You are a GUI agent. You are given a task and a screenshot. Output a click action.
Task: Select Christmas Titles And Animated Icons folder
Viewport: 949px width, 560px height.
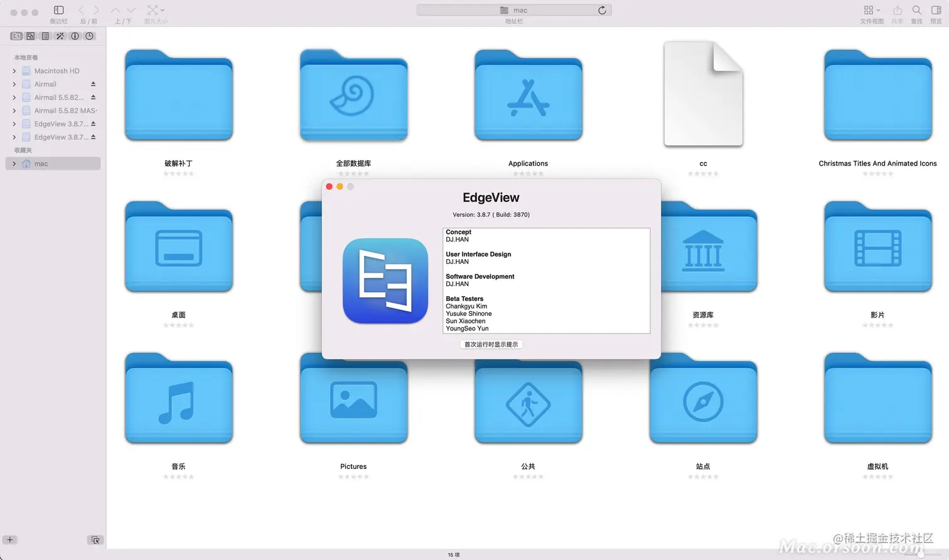click(x=877, y=95)
